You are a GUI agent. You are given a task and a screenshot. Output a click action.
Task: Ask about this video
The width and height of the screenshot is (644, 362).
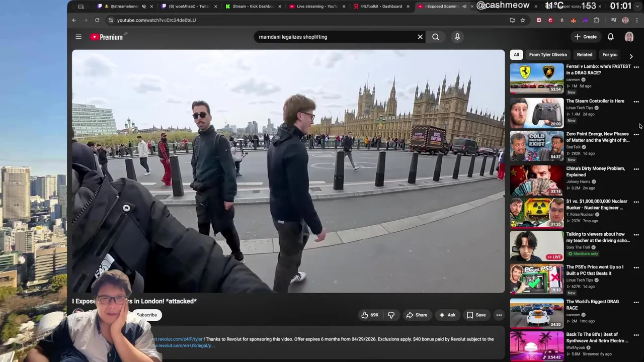pos(447,315)
